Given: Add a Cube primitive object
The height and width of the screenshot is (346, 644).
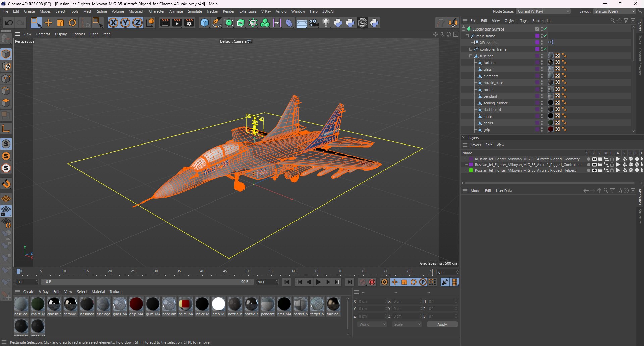Looking at the screenshot, I should pyautogui.click(x=204, y=23).
